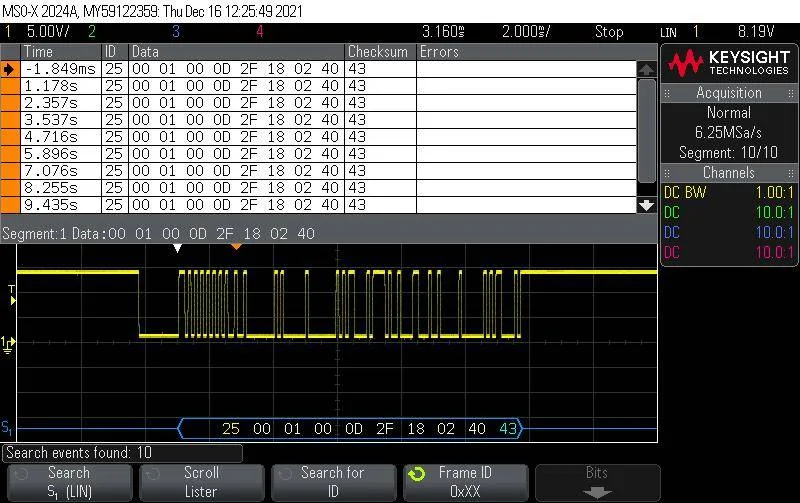Image resolution: width=800 pixels, height=503 pixels.
Task: Click the ID cell 25 in row 2.357s
Action: point(114,103)
